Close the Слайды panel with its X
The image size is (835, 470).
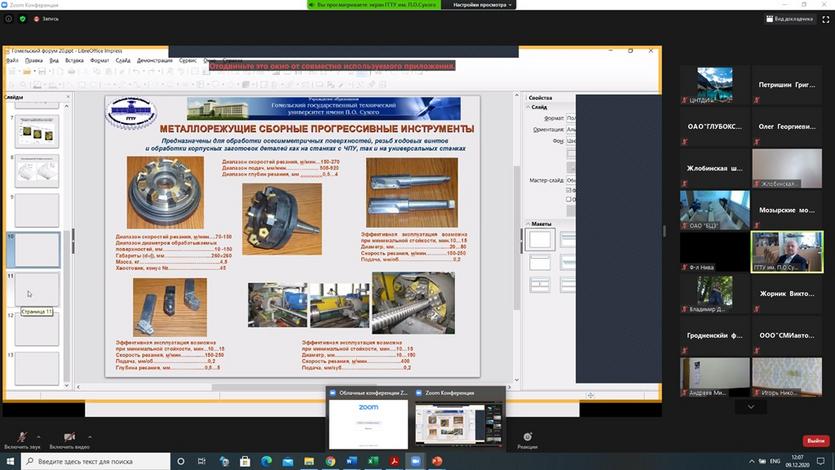point(68,97)
